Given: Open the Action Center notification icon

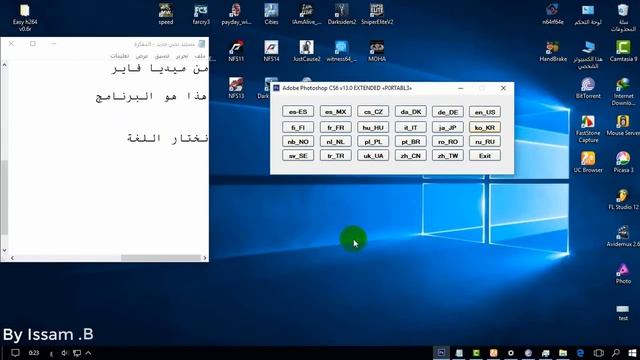Looking at the screenshot, I should [x=15, y=353].
